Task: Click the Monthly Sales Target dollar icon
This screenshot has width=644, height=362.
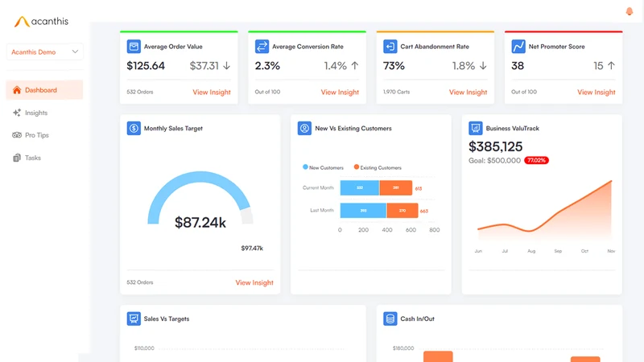Action: pos(134,128)
